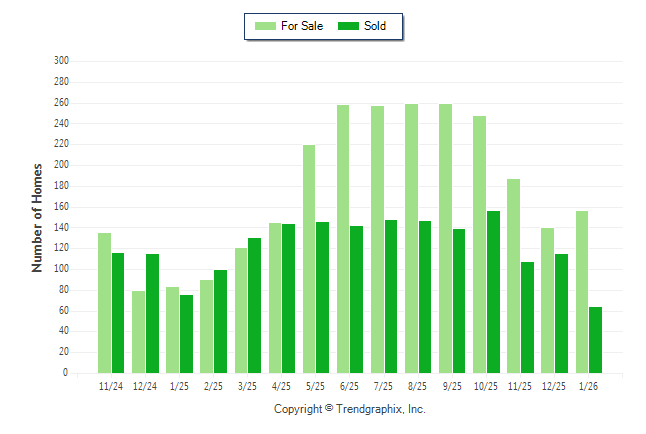Click the dark green Sold legend swatch
The image size is (646, 434).
[x=349, y=26]
